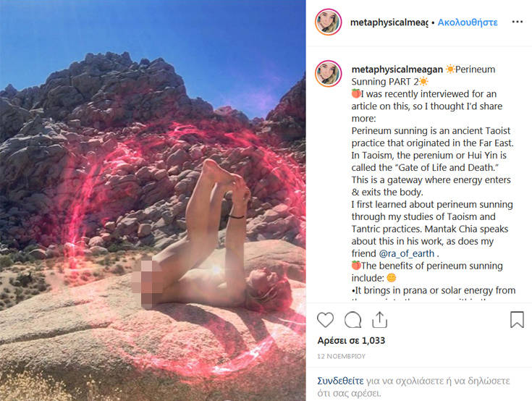Open the three-dot more options menu
This screenshot has width=532, height=401.
click(517, 22)
